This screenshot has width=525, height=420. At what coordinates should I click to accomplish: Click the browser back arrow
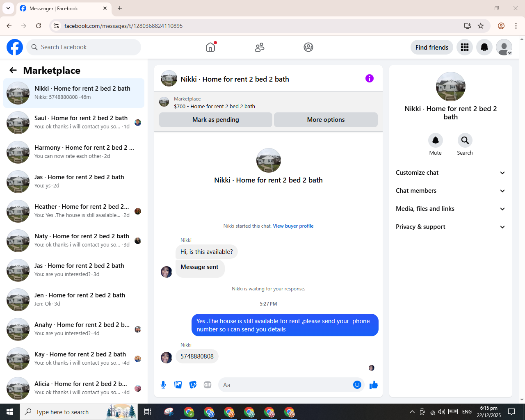pyautogui.click(x=9, y=26)
